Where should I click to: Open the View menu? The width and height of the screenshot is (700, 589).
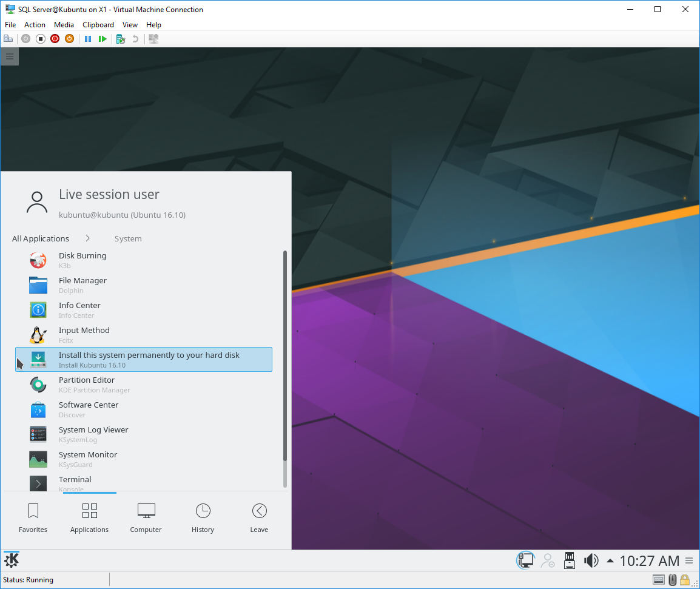coord(130,24)
